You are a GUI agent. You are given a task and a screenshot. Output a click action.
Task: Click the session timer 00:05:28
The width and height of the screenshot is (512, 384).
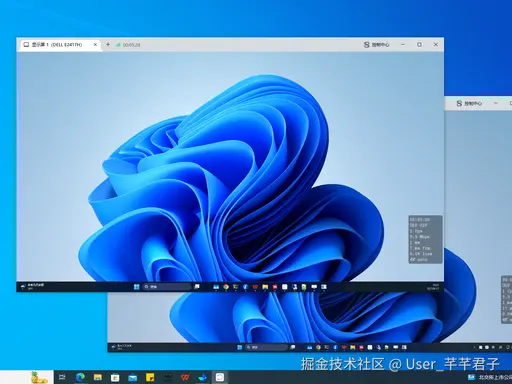coord(131,45)
